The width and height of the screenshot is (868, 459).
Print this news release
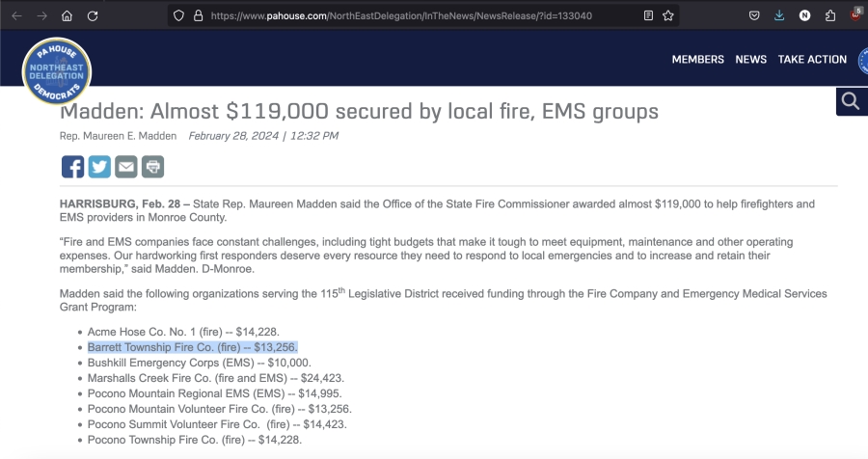tap(152, 167)
